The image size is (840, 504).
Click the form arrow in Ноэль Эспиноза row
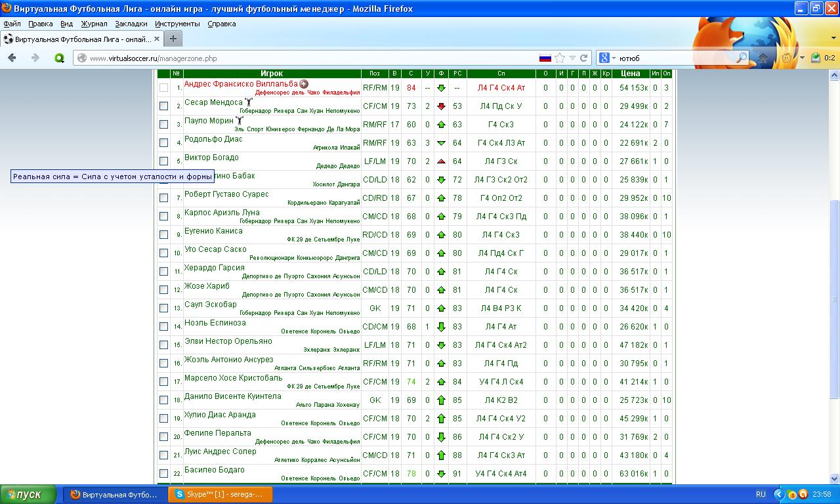point(441,327)
